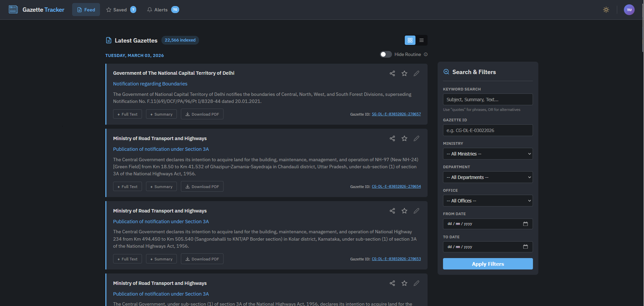The image size is (644, 306).
Task: Open gazette ID SG-DL-E-03032026-270657 link
Action: (396, 114)
